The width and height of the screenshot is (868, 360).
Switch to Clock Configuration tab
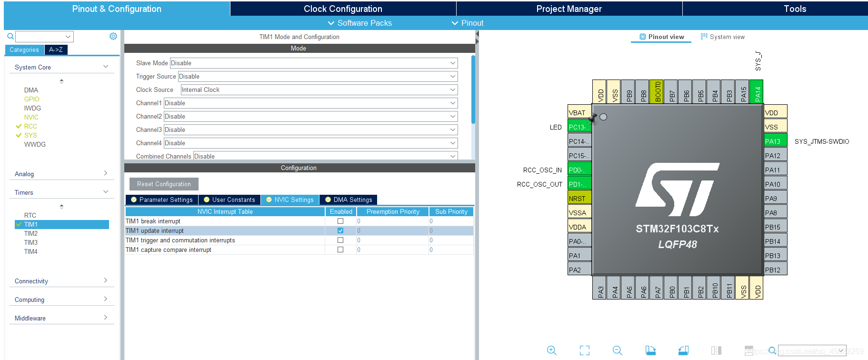343,9
